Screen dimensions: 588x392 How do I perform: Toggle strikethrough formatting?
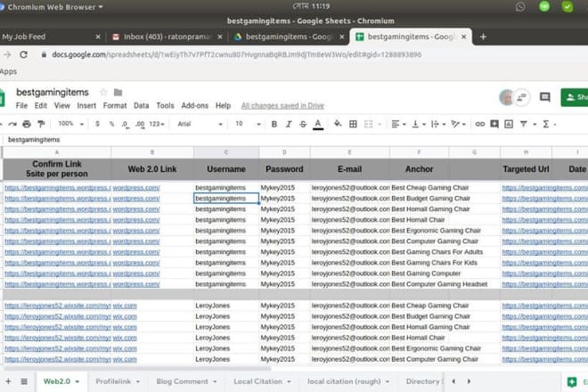303,124
